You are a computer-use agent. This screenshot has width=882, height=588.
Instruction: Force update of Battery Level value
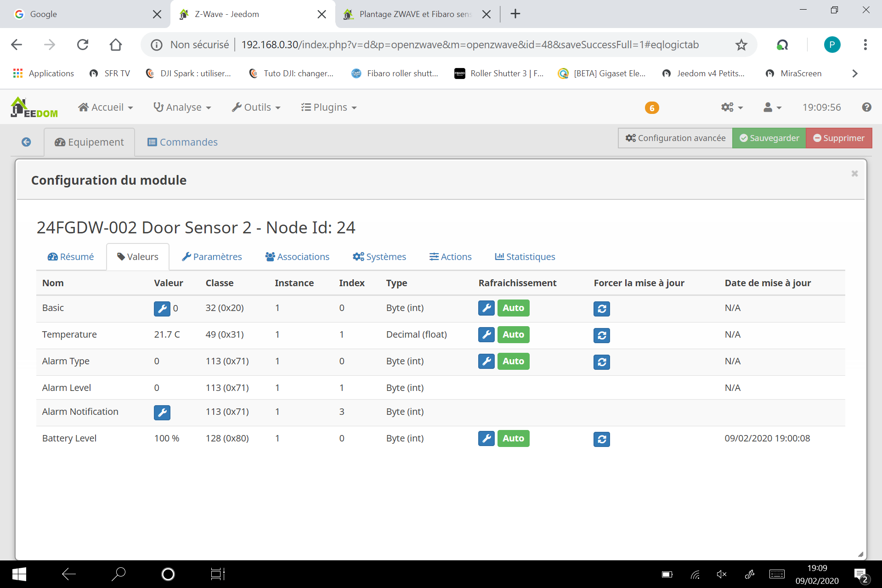(601, 439)
